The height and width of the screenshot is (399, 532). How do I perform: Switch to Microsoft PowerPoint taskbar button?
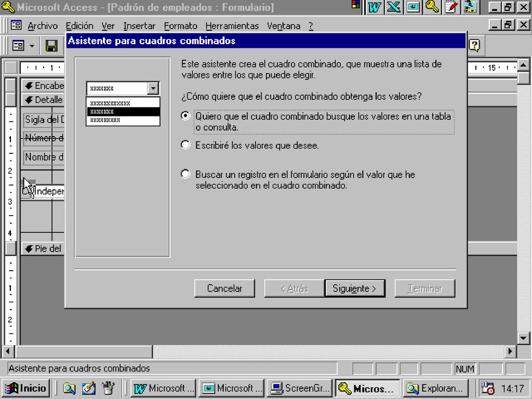[232, 389]
